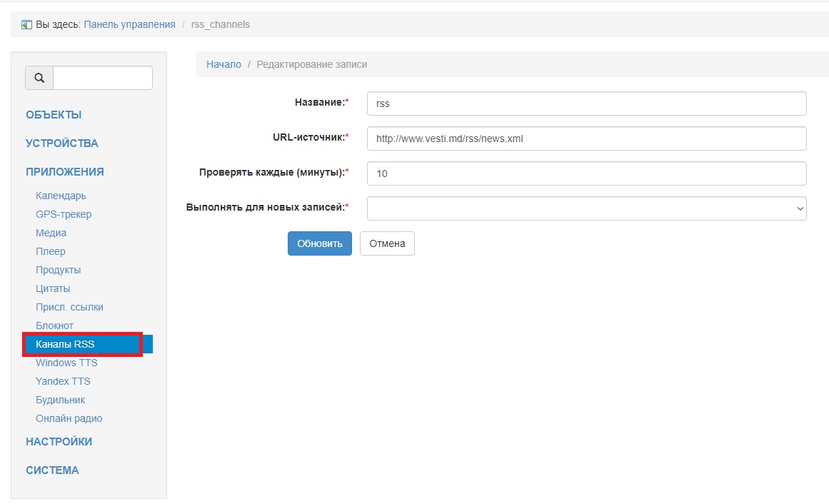Click the search magnifier icon
Viewport: 829px width, 504px height.
click(39, 77)
